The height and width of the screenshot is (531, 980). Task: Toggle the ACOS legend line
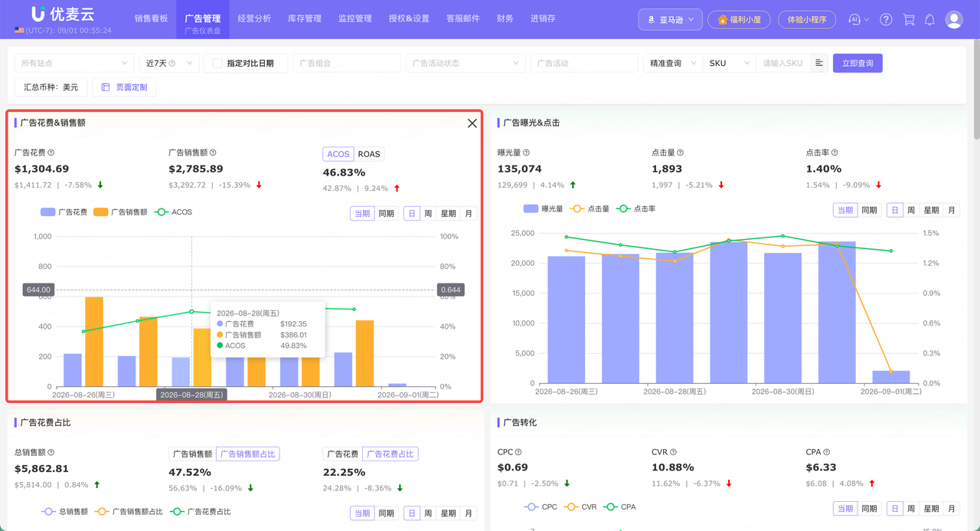click(173, 212)
